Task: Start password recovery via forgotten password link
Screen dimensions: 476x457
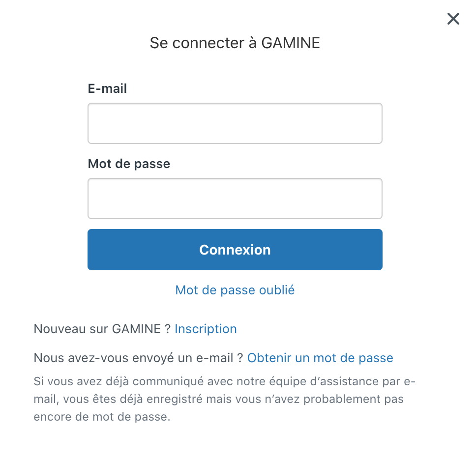Action: click(x=235, y=290)
